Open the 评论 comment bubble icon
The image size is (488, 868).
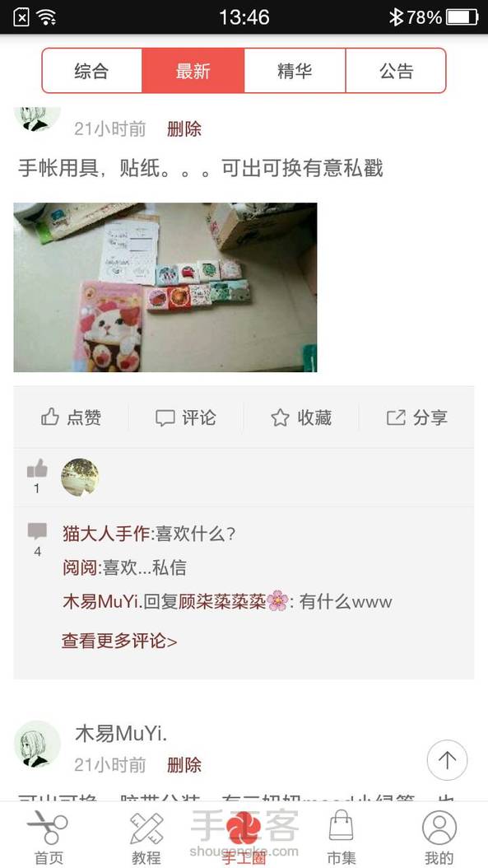[x=165, y=418]
